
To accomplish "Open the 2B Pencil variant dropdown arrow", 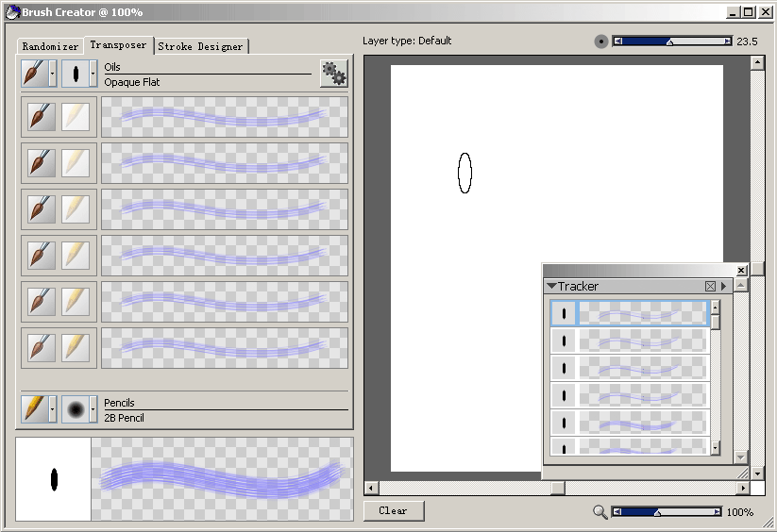I will 93,408.
